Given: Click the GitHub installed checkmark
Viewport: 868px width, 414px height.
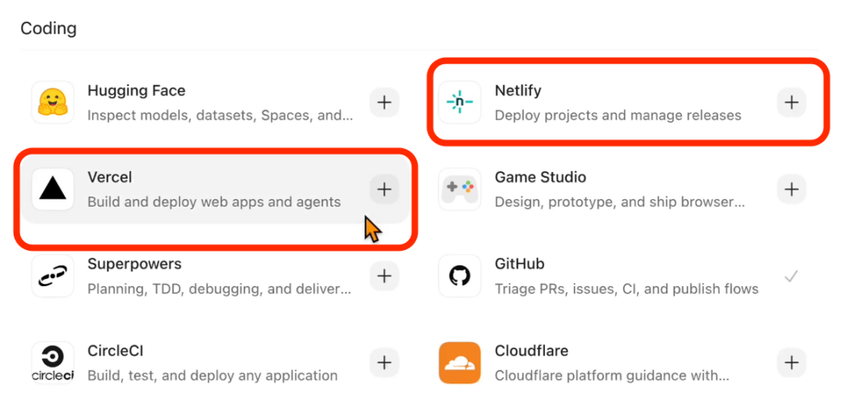Looking at the screenshot, I should coord(792,276).
